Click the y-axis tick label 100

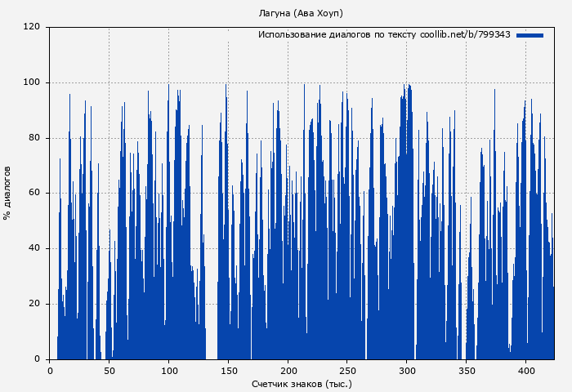32,82
